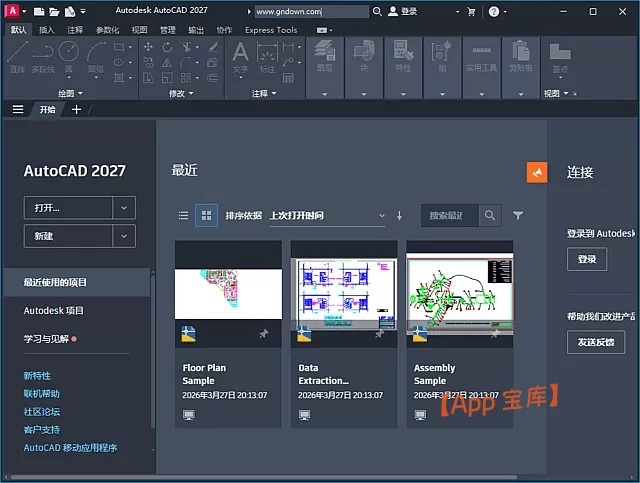Click the 发送反馈 (Send feedback) button
The height and width of the screenshot is (483, 640).
pyautogui.click(x=596, y=342)
